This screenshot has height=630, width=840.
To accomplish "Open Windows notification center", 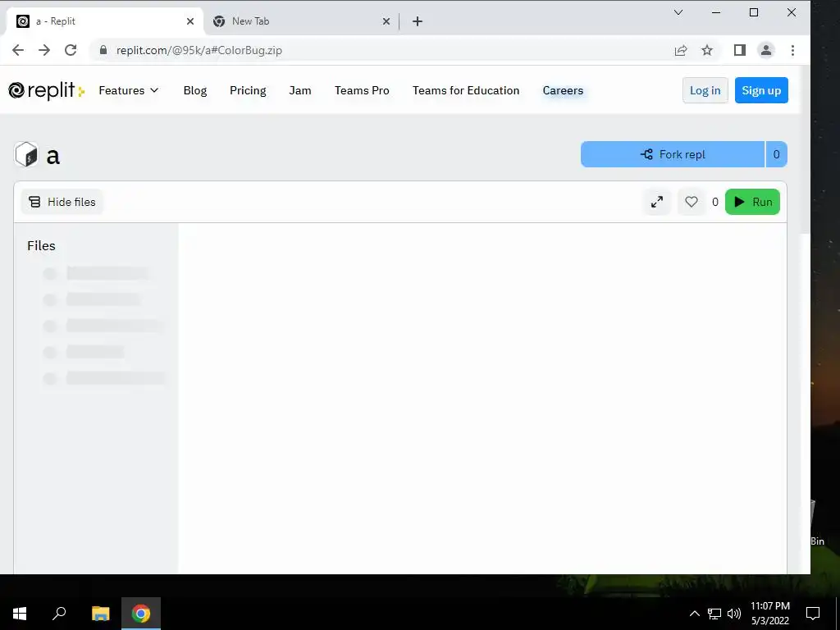I will [x=813, y=614].
